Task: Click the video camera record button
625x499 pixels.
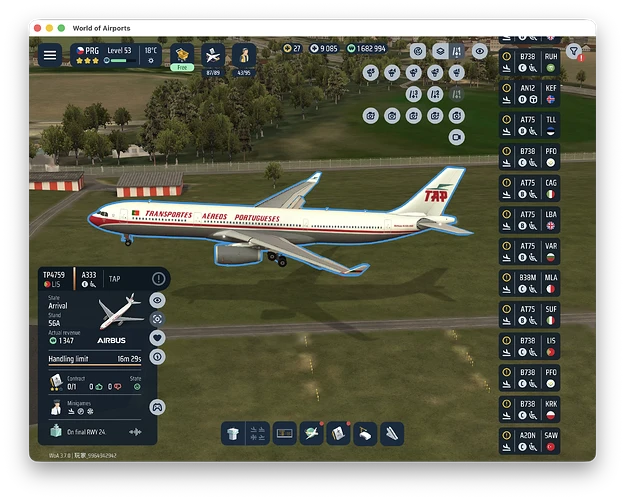Action: tap(456, 137)
